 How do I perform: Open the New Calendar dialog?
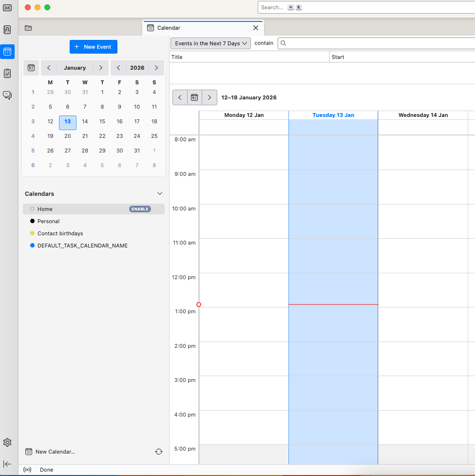tap(50, 452)
